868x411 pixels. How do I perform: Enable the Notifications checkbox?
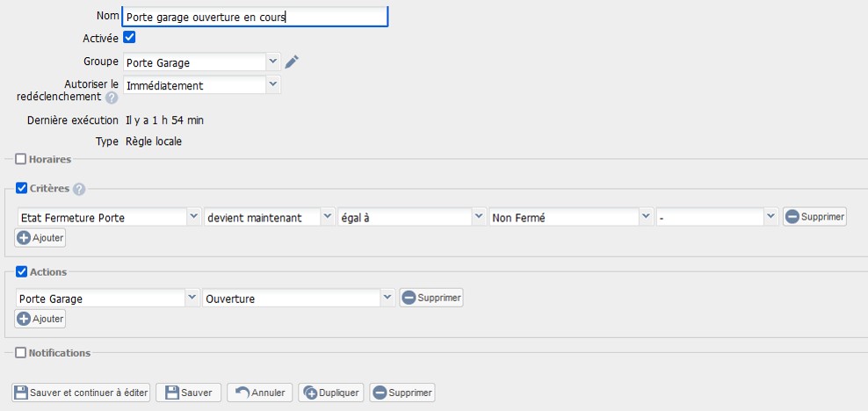(21, 353)
